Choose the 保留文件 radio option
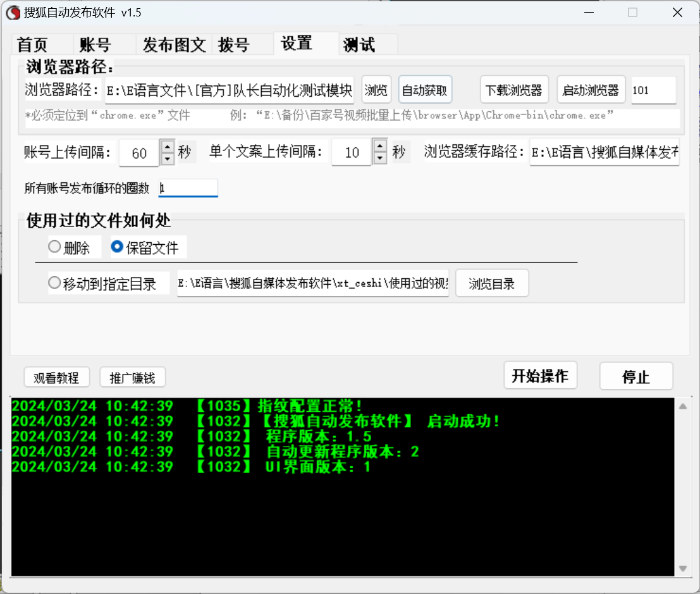 (x=117, y=247)
